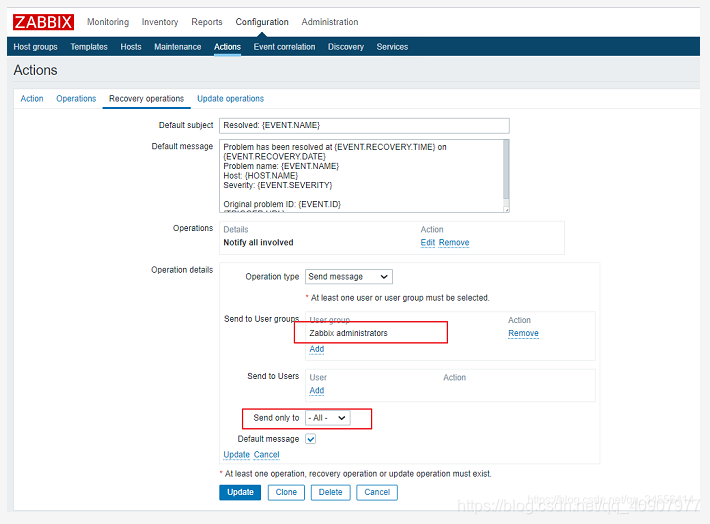Image resolution: width=710 pixels, height=524 pixels.
Task: Click the Cancel link in operation details
Action: (x=266, y=454)
